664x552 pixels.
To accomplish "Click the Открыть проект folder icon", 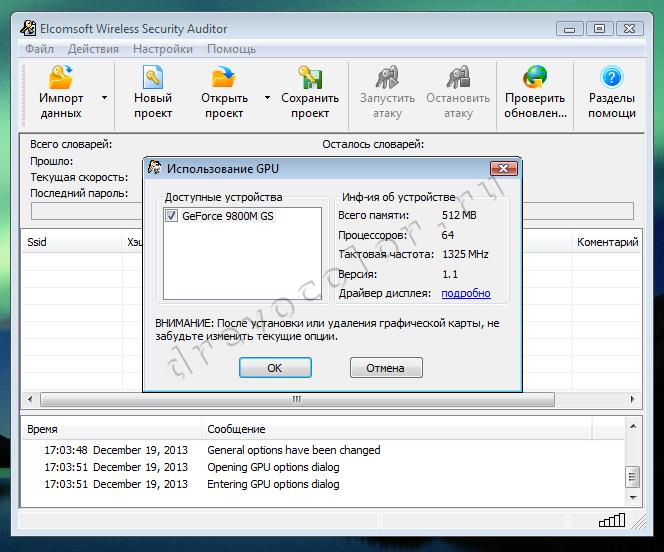I will [x=224, y=77].
